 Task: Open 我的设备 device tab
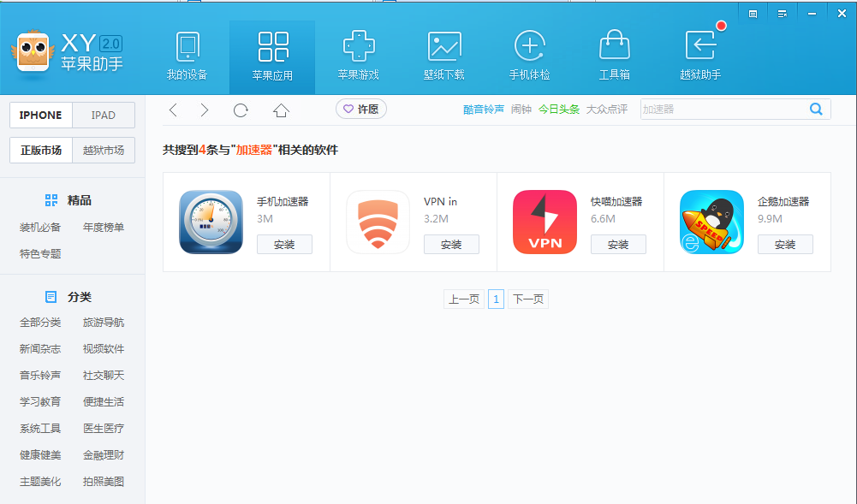[x=187, y=56]
